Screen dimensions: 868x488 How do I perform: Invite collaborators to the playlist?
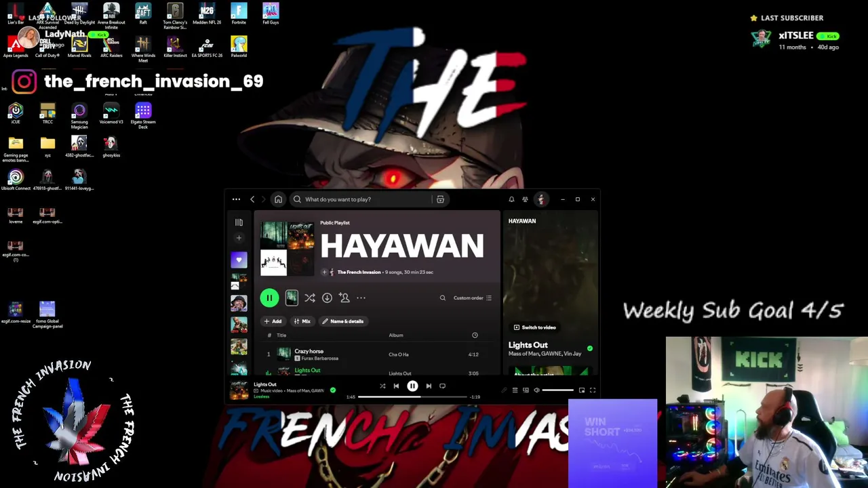344,298
